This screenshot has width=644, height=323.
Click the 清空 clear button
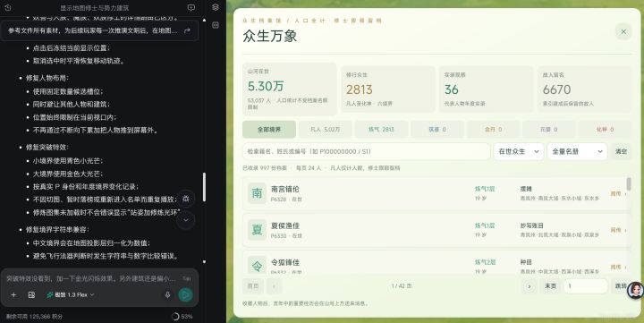[621, 151]
